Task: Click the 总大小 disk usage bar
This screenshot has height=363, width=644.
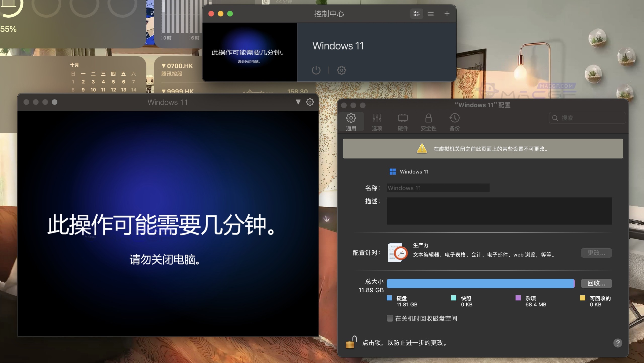Action: click(480, 283)
